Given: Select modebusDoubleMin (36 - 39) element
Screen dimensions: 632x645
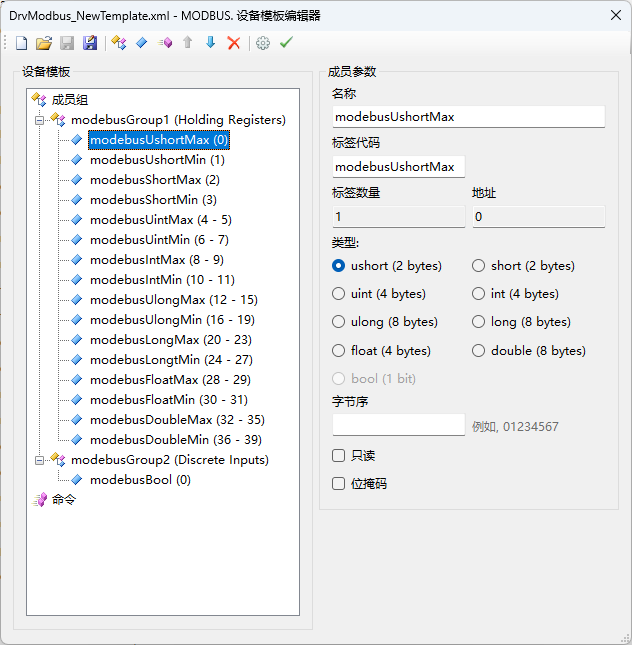Looking at the screenshot, I should pos(176,440).
